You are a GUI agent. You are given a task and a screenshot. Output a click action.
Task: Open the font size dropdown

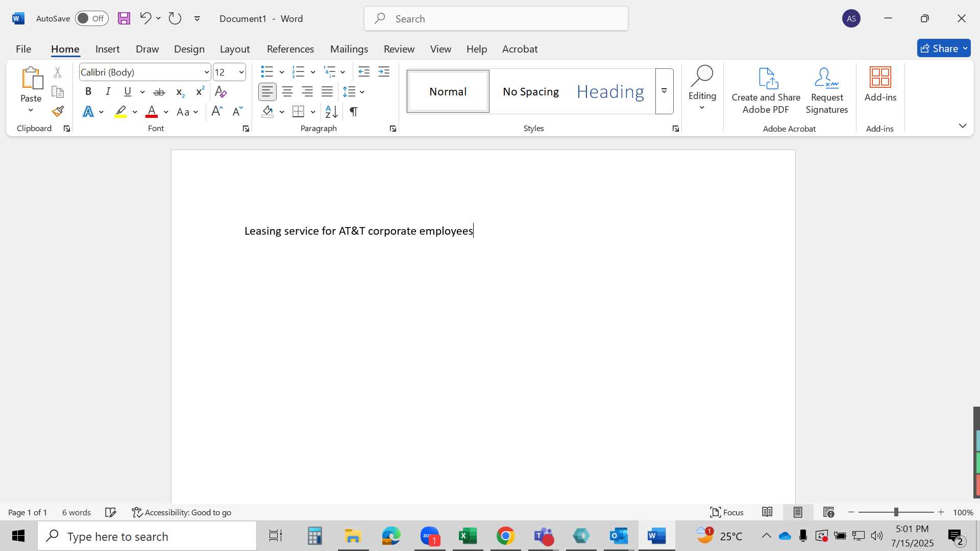[241, 72]
